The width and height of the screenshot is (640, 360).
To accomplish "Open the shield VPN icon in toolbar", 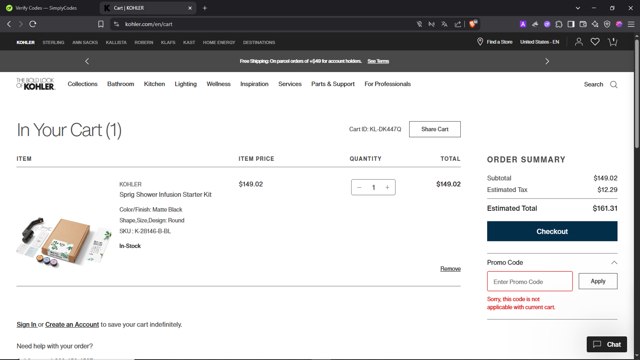I will pos(607,24).
